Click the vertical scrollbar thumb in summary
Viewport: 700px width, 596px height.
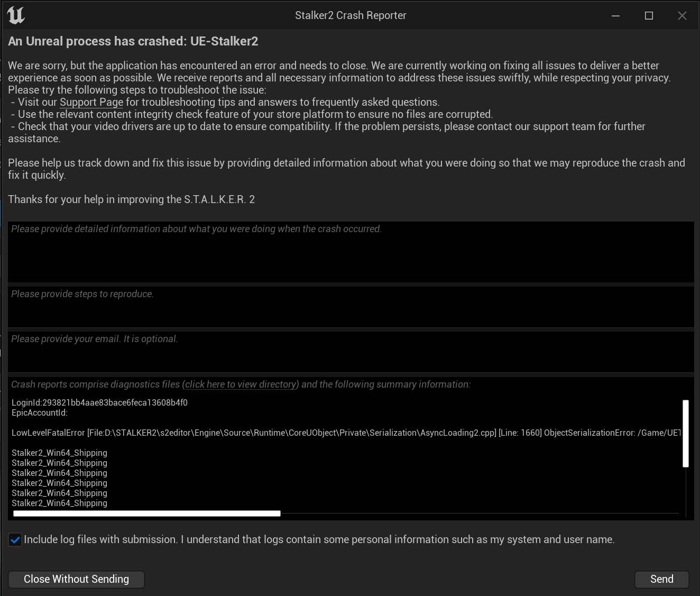click(x=686, y=434)
